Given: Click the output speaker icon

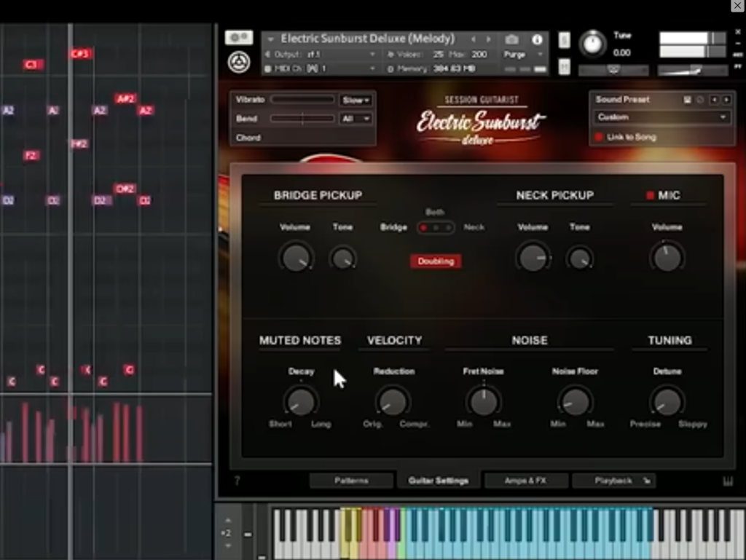Looking at the screenshot, I should (268, 54).
